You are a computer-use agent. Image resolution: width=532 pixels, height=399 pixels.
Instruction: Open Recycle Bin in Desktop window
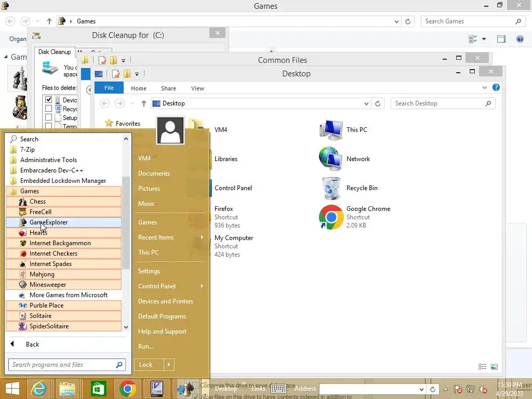pyautogui.click(x=349, y=188)
